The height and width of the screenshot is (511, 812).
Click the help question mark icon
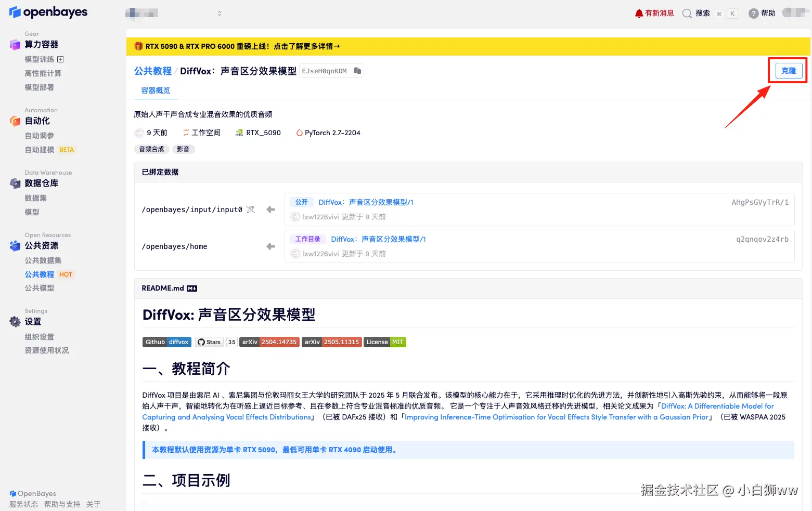[x=753, y=14]
